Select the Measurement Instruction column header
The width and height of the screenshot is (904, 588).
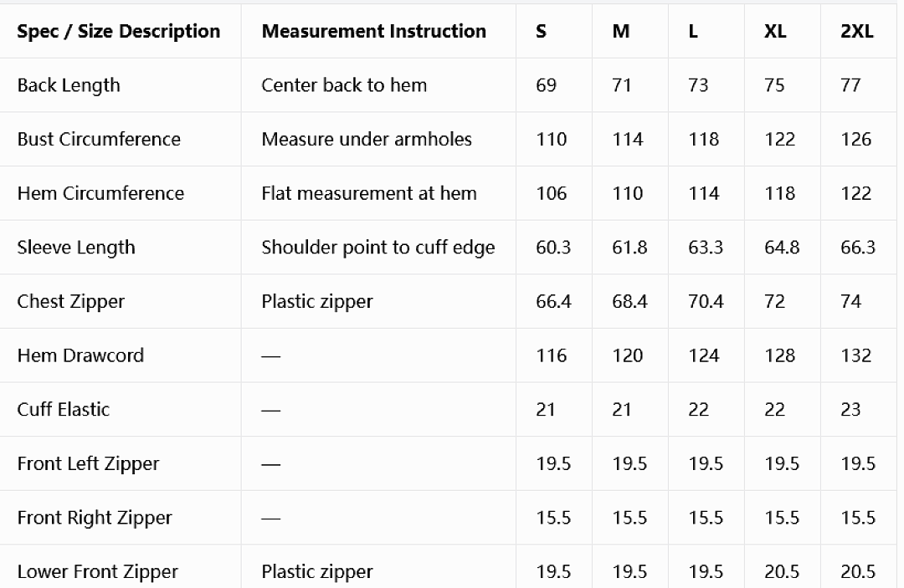coord(373,31)
